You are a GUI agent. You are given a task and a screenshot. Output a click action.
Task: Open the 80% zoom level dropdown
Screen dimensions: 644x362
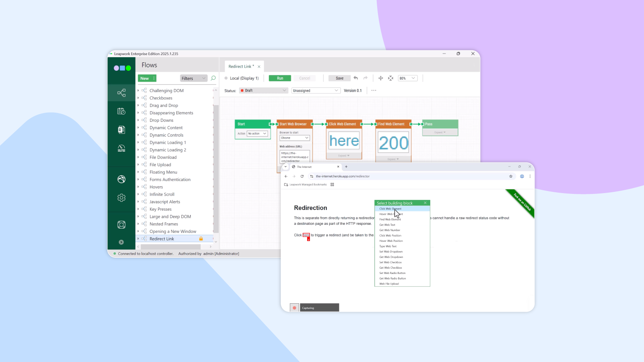point(407,78)
